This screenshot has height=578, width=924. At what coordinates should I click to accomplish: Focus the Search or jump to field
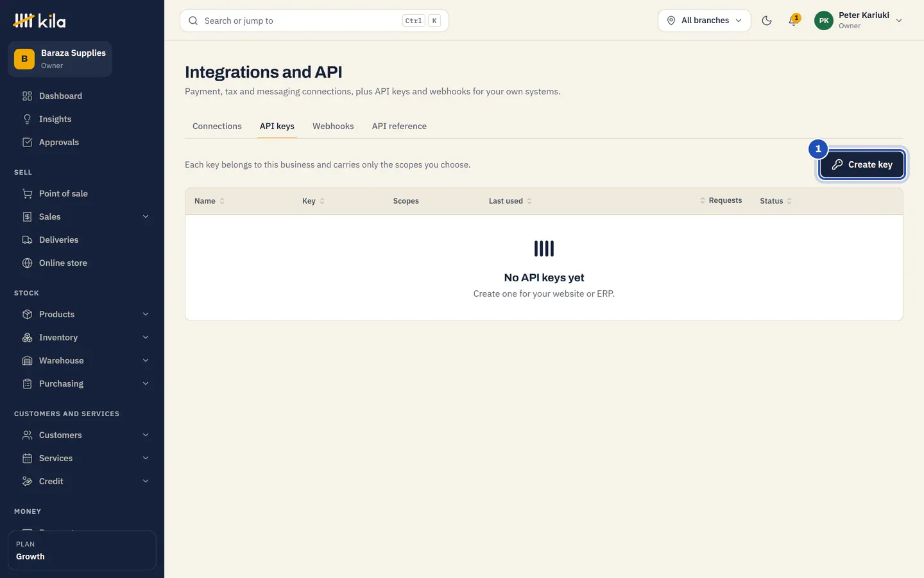(314, 21)
